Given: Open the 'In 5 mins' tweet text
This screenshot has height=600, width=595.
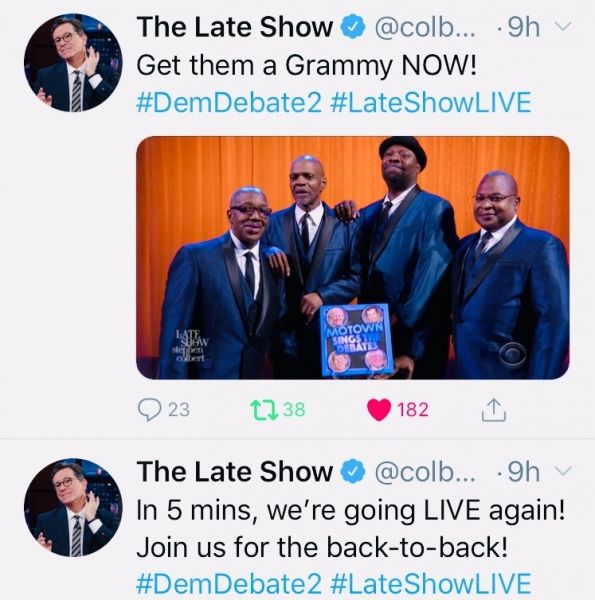Looking at the screenshot, I should [350, 529].
